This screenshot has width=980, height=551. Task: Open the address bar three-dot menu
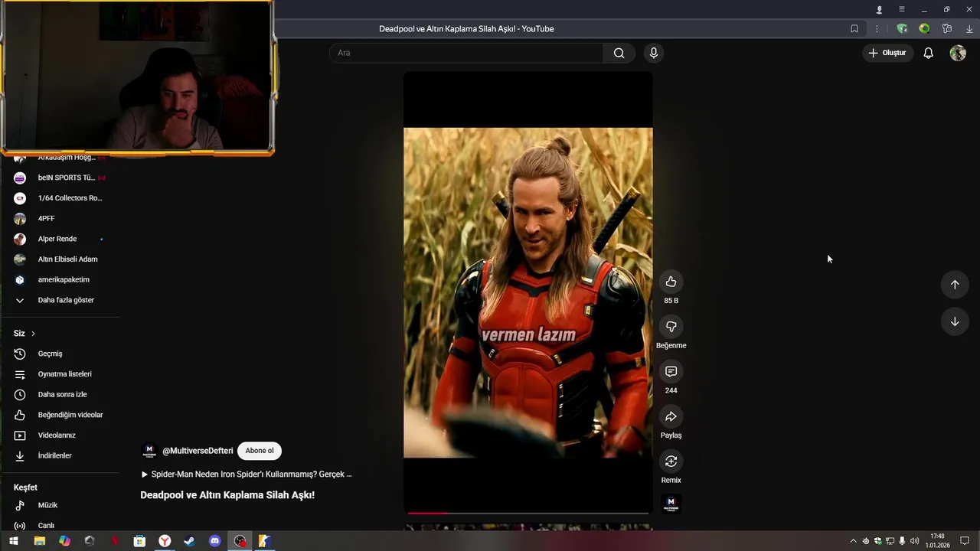[877, 29]
